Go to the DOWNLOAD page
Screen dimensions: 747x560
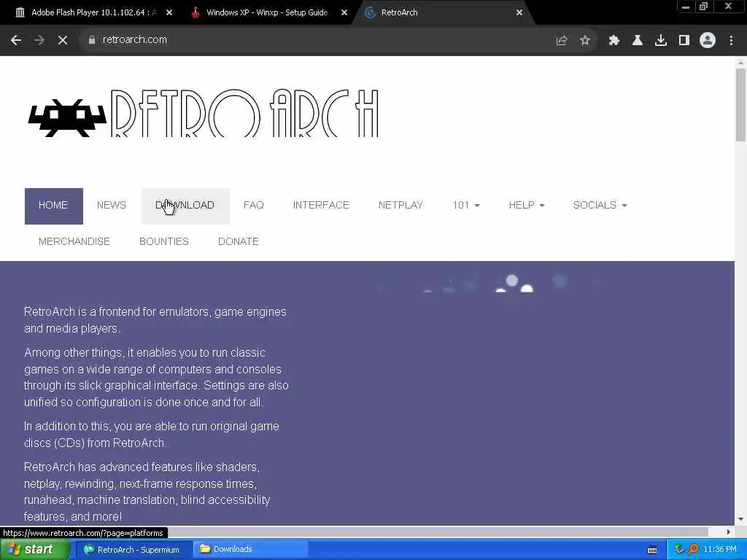pyautogui.click(x=185, y=206)
